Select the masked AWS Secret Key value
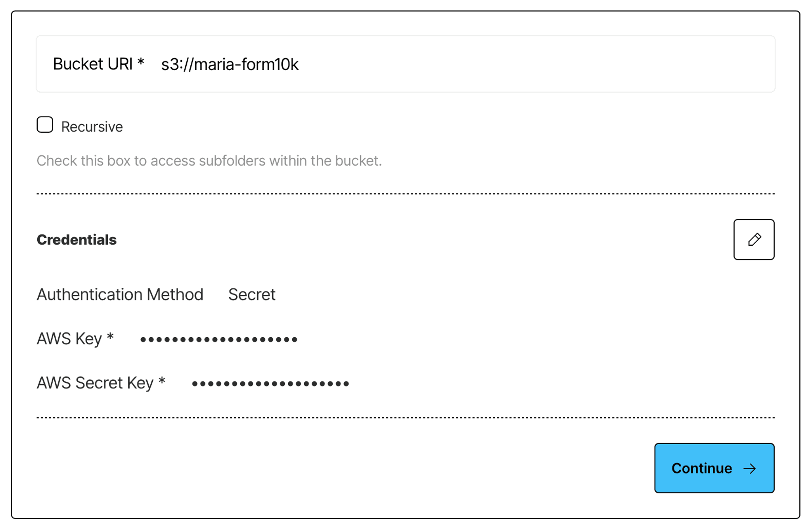 pyautogui.click(x=270, y=384)
